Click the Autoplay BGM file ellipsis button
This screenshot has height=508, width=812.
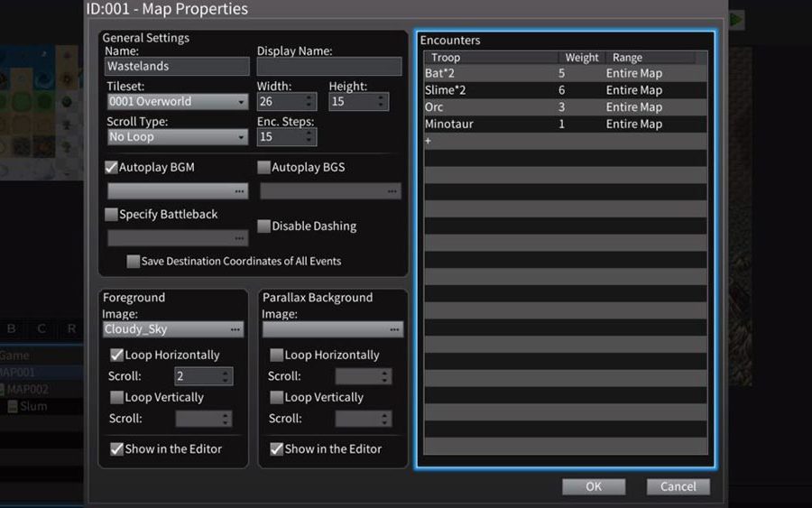click(239, 191)
